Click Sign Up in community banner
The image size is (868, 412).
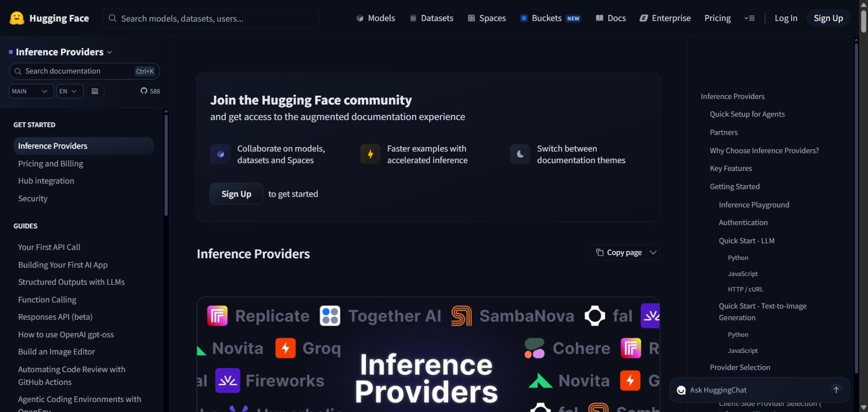coord(236,194)
